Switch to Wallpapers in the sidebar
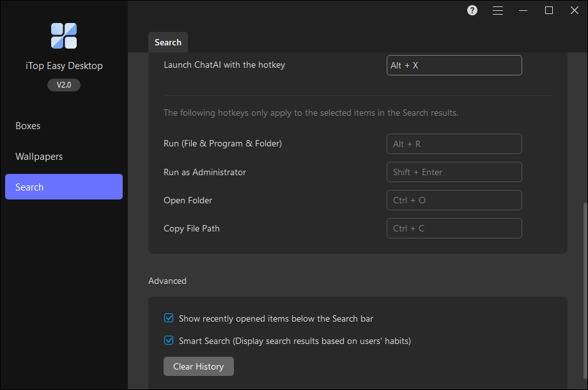The height and width of the screenshot is (390, 588). [39, 157]
